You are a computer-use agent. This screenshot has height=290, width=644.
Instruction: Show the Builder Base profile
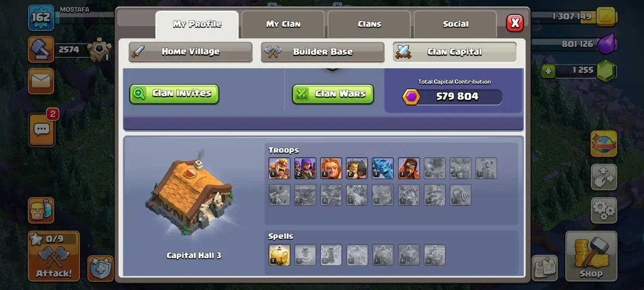coord(322,52)
